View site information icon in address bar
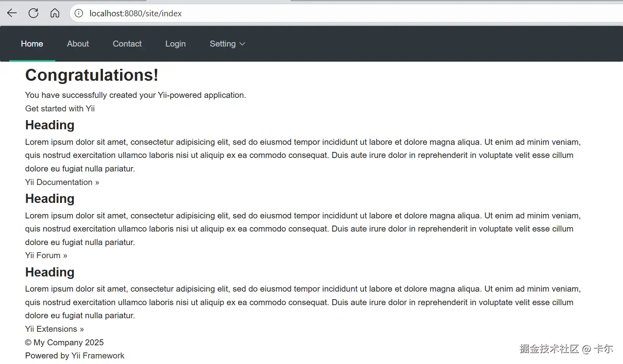This screenshot has height=364, width=623. [79, 14]
